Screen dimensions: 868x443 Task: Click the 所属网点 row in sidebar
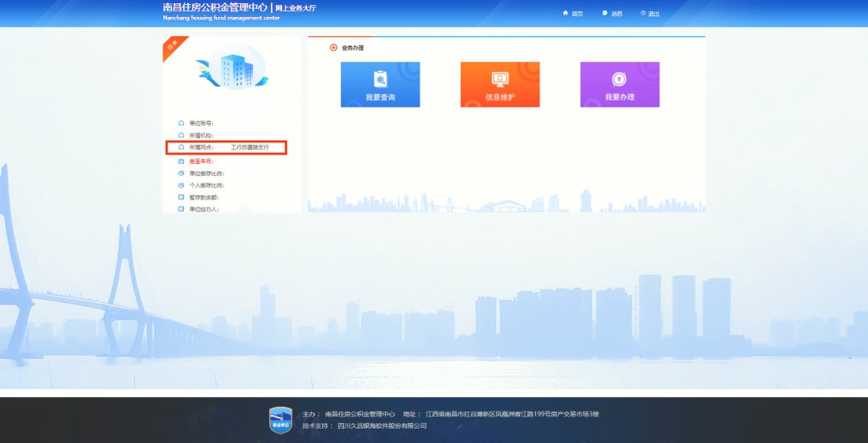227,148
